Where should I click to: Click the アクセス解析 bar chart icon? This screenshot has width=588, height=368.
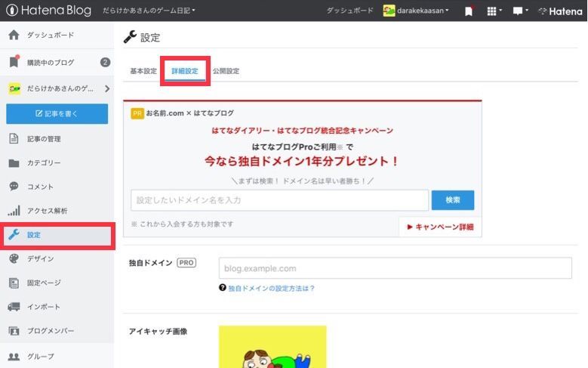(14, 210)
